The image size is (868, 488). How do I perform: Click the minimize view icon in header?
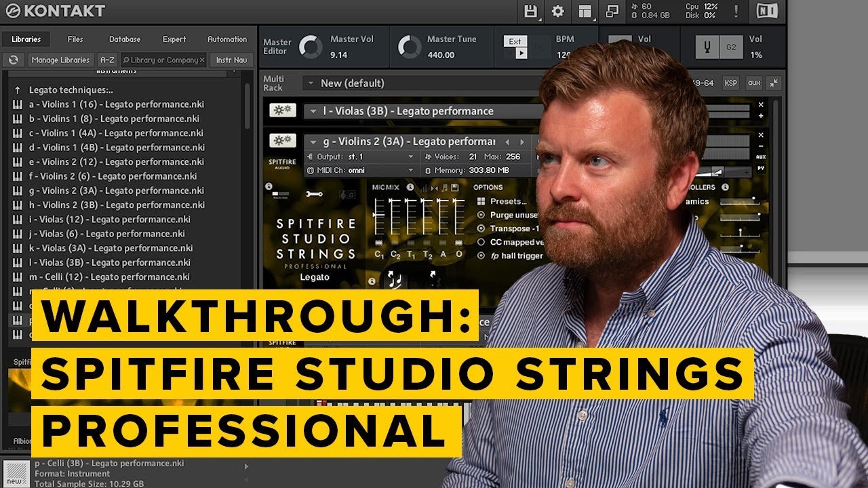[612, 11]
